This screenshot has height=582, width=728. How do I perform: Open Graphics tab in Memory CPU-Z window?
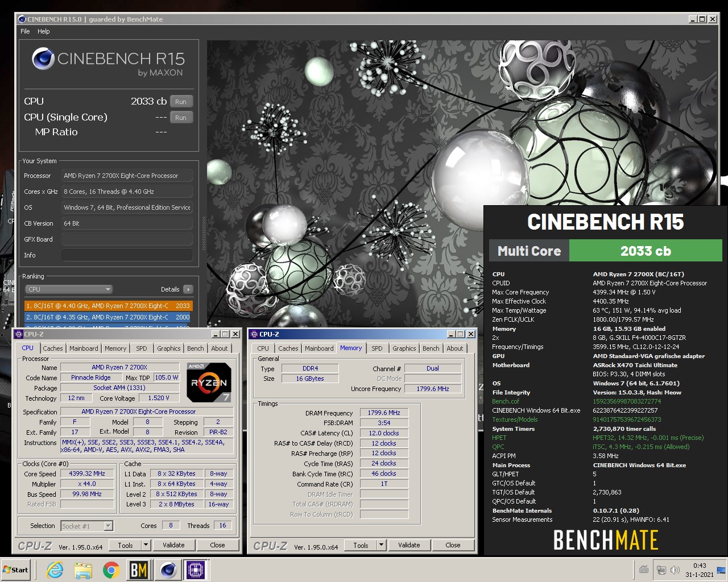pos(404,348)
